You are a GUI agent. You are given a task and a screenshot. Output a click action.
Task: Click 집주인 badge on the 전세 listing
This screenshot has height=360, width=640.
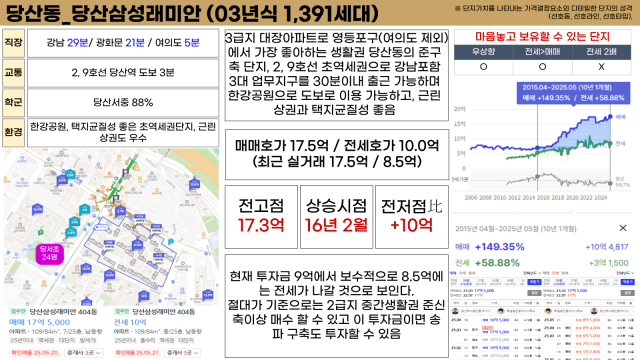tap(122, 312)
